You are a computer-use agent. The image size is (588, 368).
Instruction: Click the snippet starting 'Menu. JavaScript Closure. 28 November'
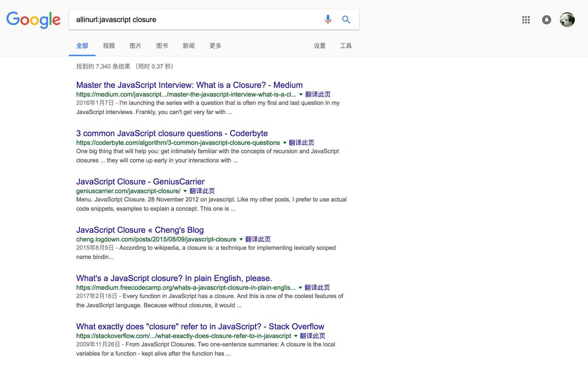(x=211, y=204)
